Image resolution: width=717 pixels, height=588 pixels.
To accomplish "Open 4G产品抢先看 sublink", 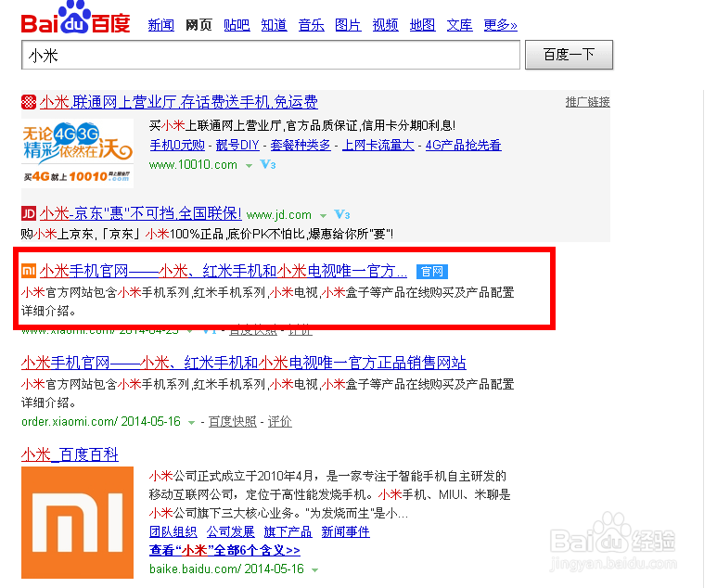I will pyautogui.click(x=463, y=145).
